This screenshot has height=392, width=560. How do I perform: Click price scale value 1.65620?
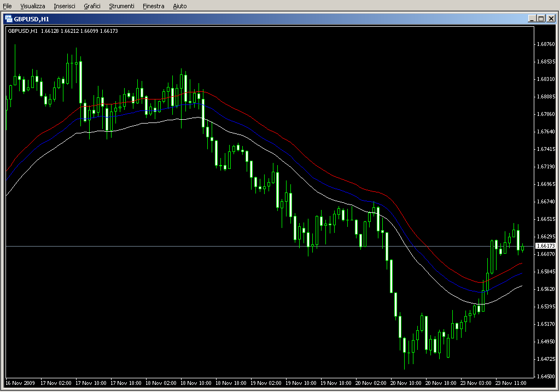point(546,289)
